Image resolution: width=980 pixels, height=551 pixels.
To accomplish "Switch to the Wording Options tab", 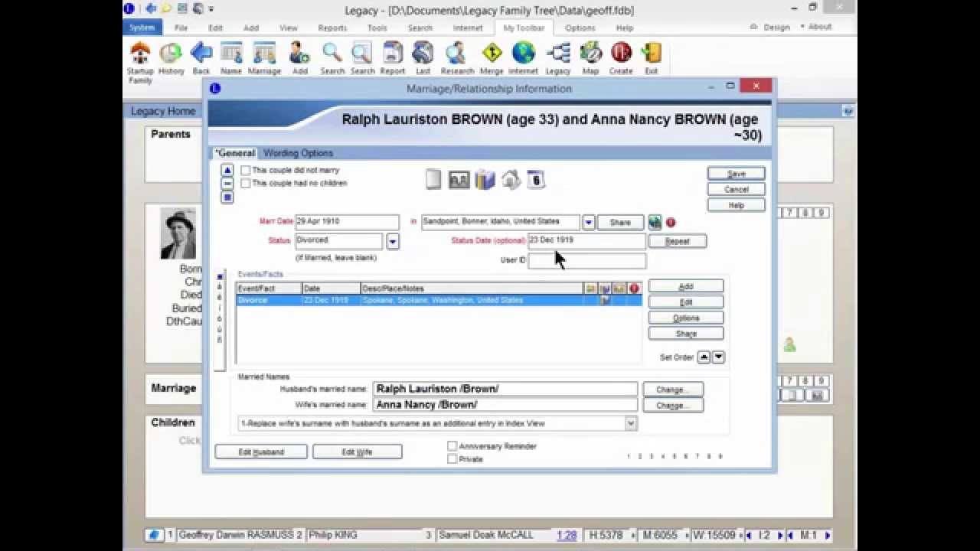I will 298,153.
